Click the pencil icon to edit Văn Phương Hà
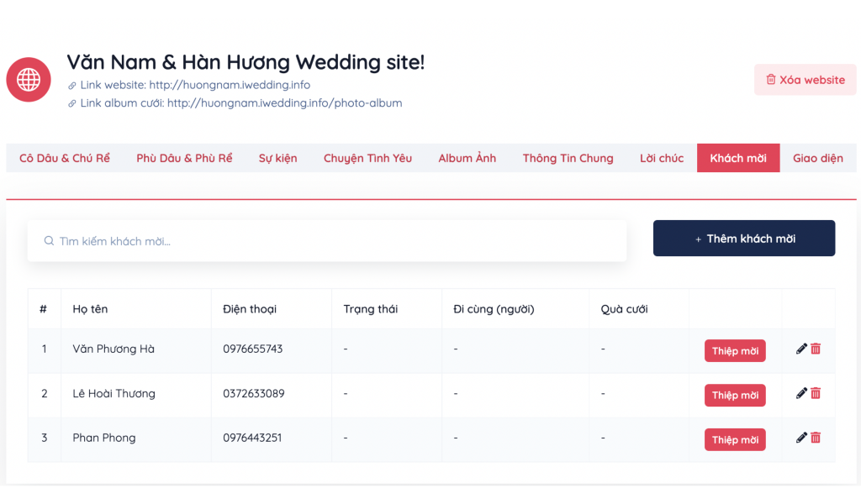The height and width of the screenshot is (504, 861). 801,349
